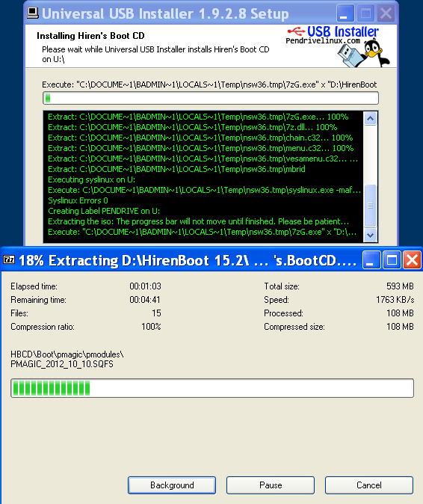
Task: Click the Universal USB Installer title bar icon
Action: pos(33,13)
